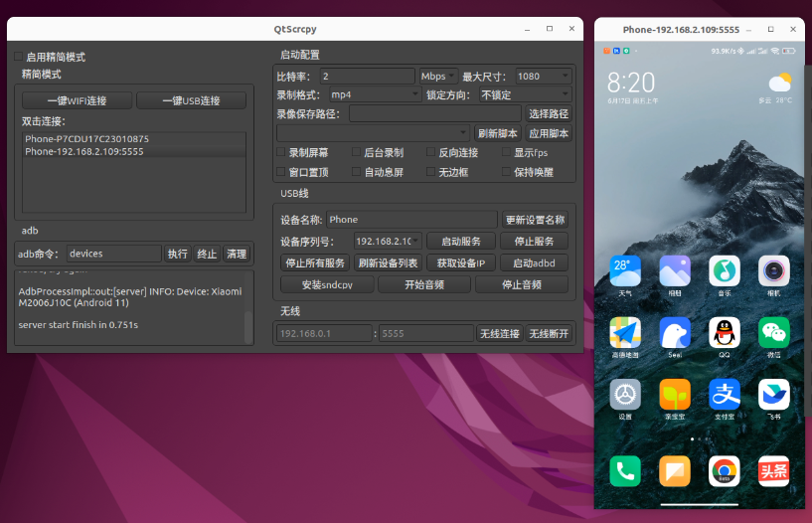This screenshot has width=812, height=523.
Task: Clear the adb log output (清理)
Action: (x=237, y=254)
